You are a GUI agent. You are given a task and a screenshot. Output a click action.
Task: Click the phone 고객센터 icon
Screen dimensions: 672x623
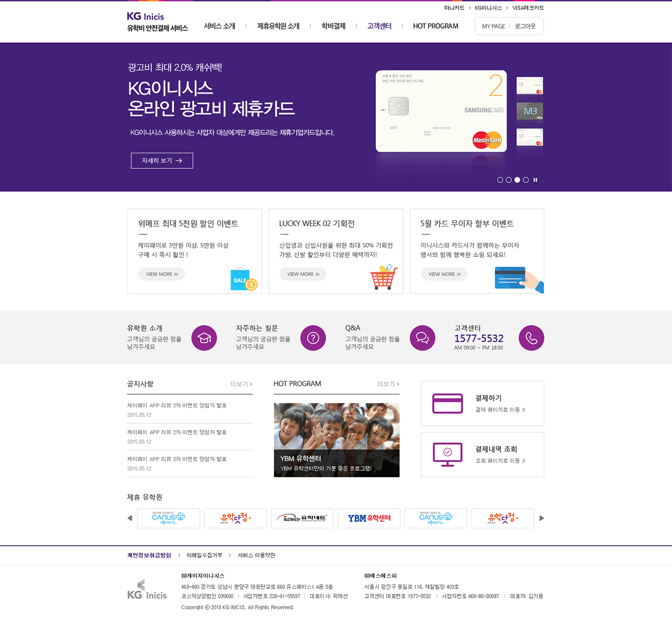(x=531, y=338)
